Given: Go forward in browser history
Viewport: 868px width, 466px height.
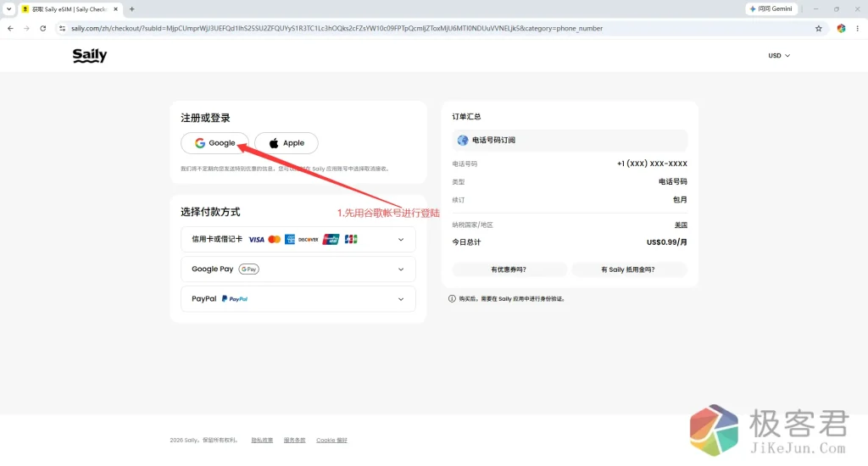Looking at the screenshot, I should point(26,28).
